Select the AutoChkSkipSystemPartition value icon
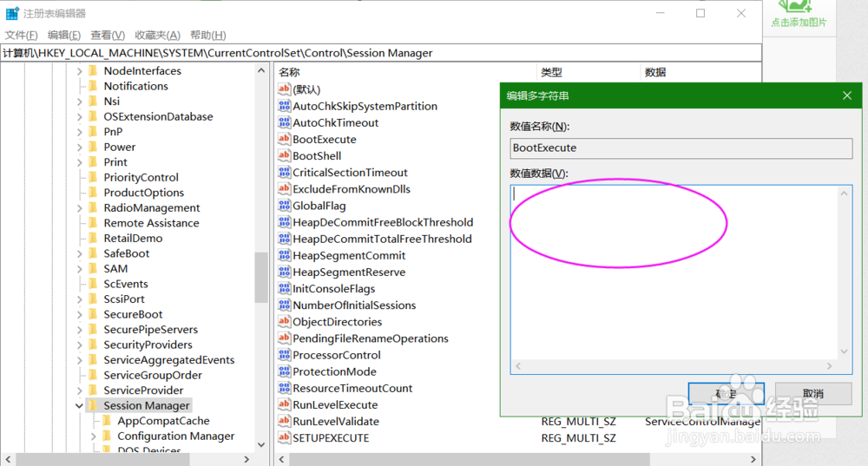868x466 pixels. tap(284, 106)
